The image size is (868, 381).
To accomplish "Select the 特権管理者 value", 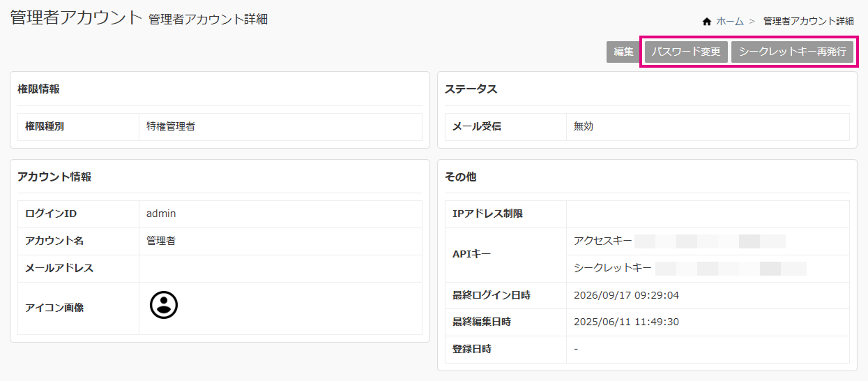I will tap(171, 127).
